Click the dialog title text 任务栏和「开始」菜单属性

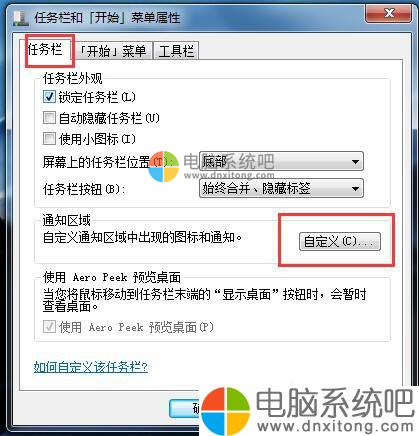(x=107, y=18)
